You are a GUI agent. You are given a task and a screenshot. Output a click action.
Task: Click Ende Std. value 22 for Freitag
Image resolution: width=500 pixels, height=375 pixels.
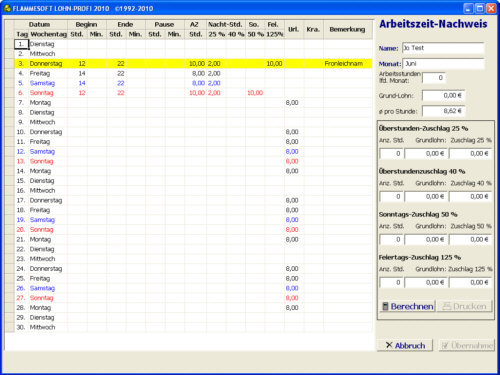click(x=116, y=73)
